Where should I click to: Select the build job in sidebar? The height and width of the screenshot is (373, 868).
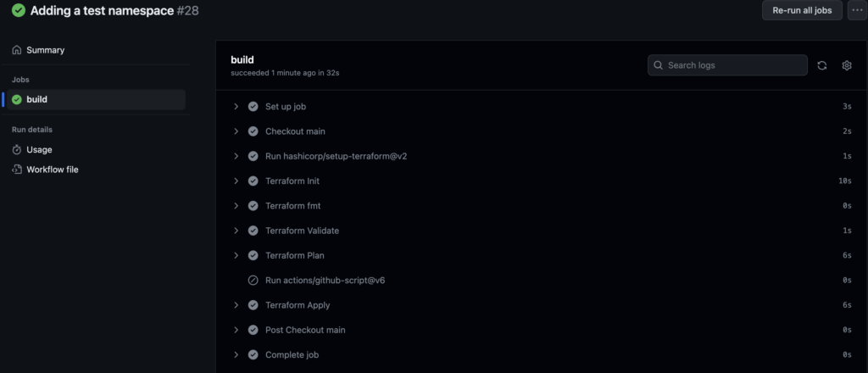click(x=97, y=100)
